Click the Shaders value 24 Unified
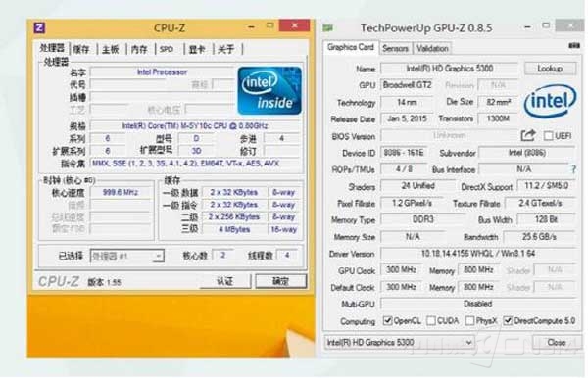This screenshot has height=378, width=588. click(x=417, y=186)
